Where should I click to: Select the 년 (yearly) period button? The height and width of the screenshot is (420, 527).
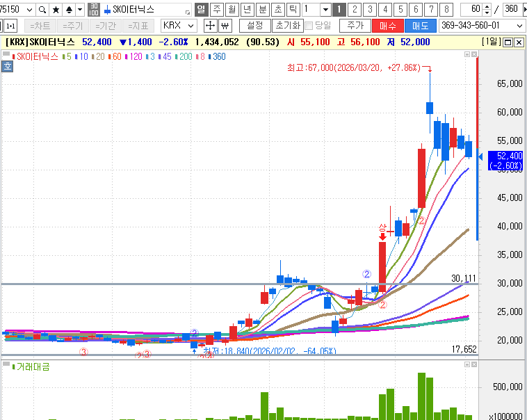point(247,10)
